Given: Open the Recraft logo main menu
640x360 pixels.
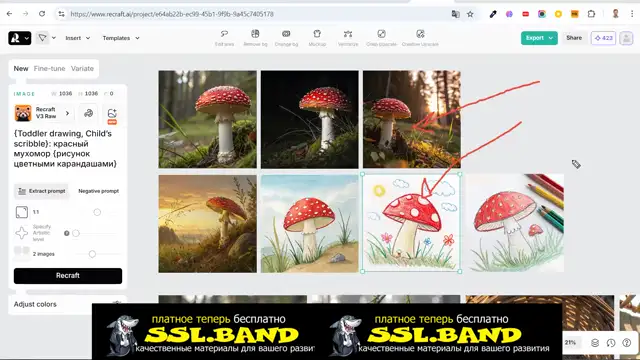Looking at the screenshot, I should click(19, 38).
